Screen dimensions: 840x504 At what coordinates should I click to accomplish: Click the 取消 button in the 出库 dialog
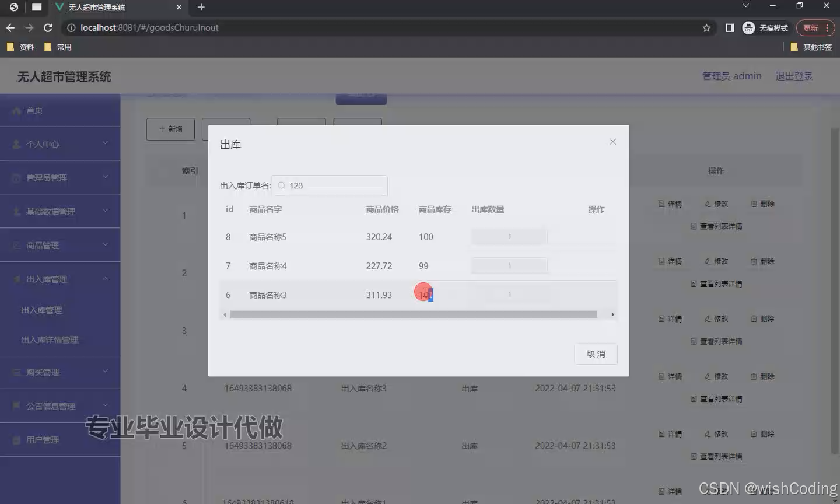[596, 353]
